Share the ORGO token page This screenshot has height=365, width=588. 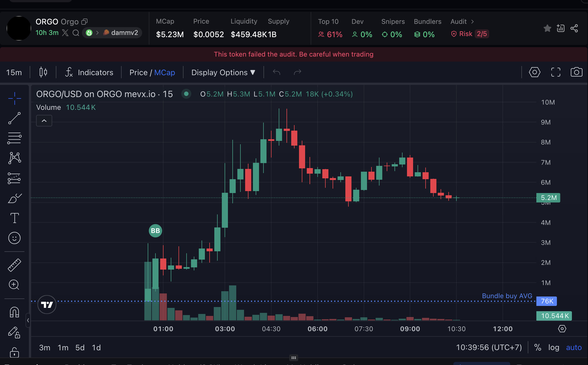pyautogui.click(x=574, y=28)
